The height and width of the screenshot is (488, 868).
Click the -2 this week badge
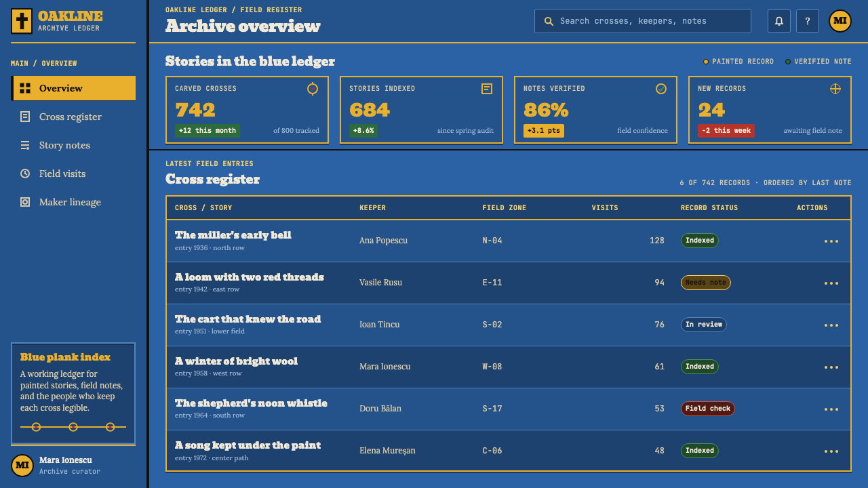pos(726,131)
